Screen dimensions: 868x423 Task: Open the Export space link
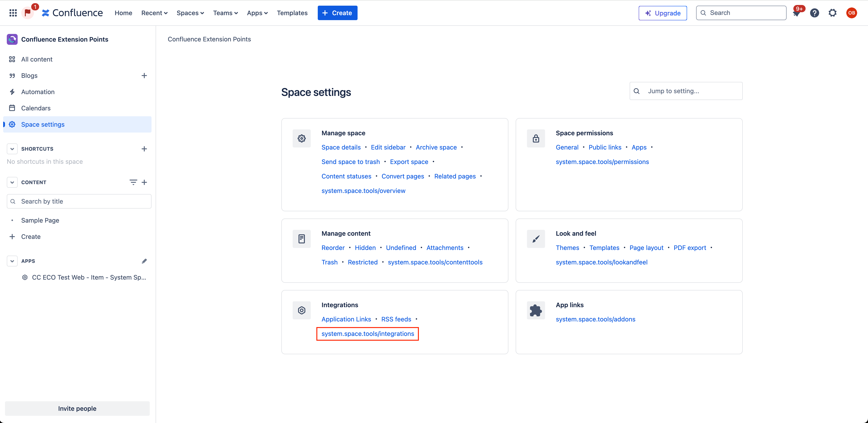[x=409, y=162]
